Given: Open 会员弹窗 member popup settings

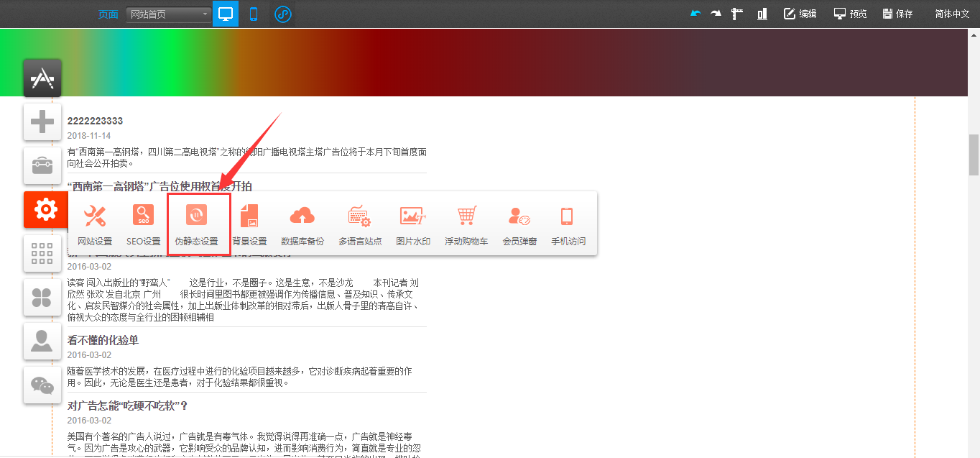Looking at the screenshot, I should pos(519,223).
